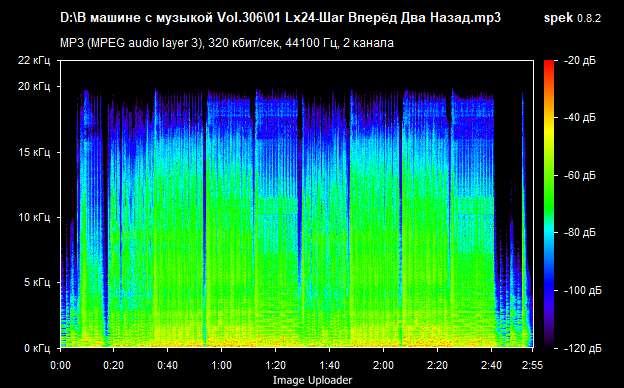Click the spek 0.8.2 version label
The image size is (624, 388).
[x=572, y=18]
